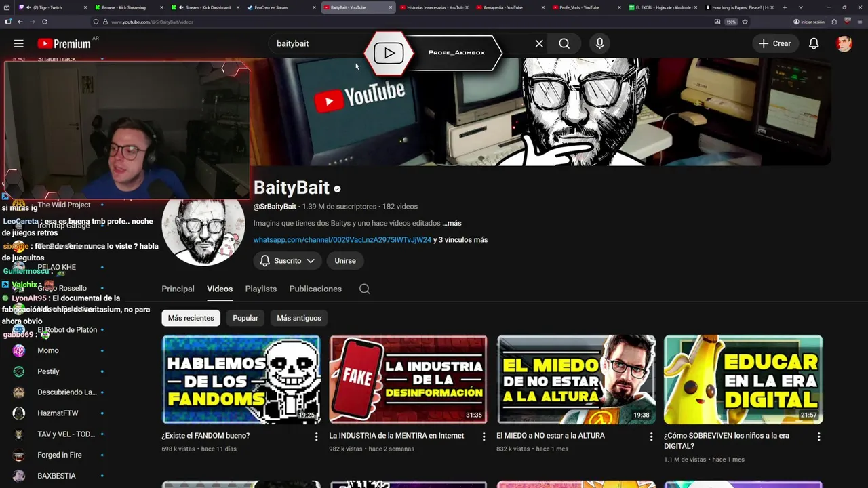Open Suscrito notification dropdown
The image size is (868, 488).
[288, 261]
